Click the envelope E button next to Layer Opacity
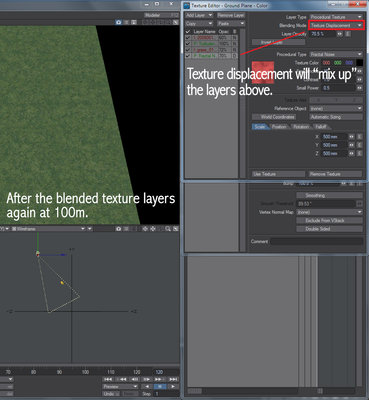The image size is (369, 400). (348, 34)
